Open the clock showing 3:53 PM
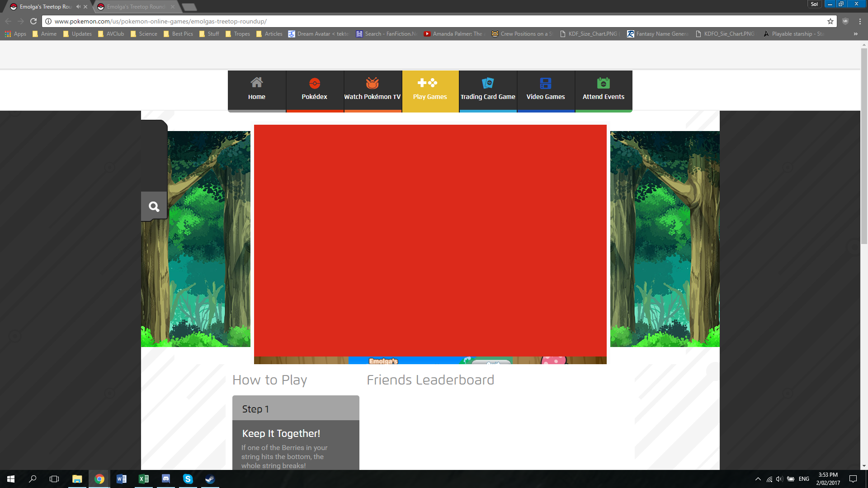The width and height of the screenshot is (868, 488). 828,479
